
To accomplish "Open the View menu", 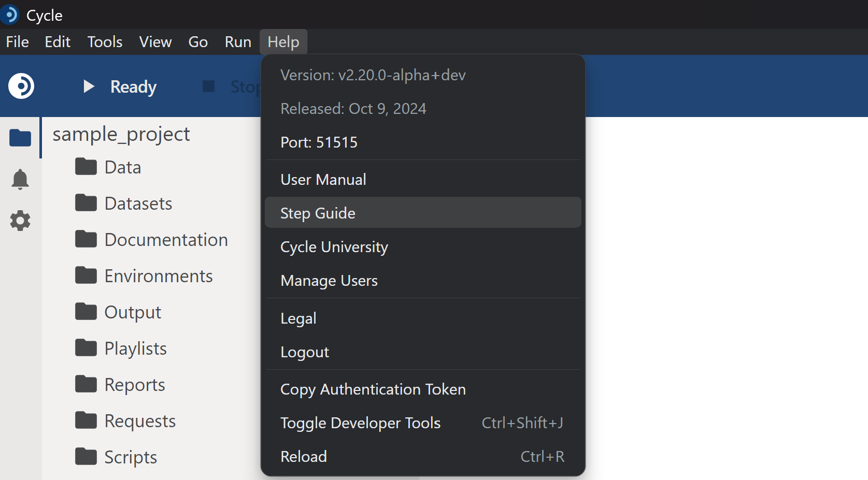I will point(155,42).
